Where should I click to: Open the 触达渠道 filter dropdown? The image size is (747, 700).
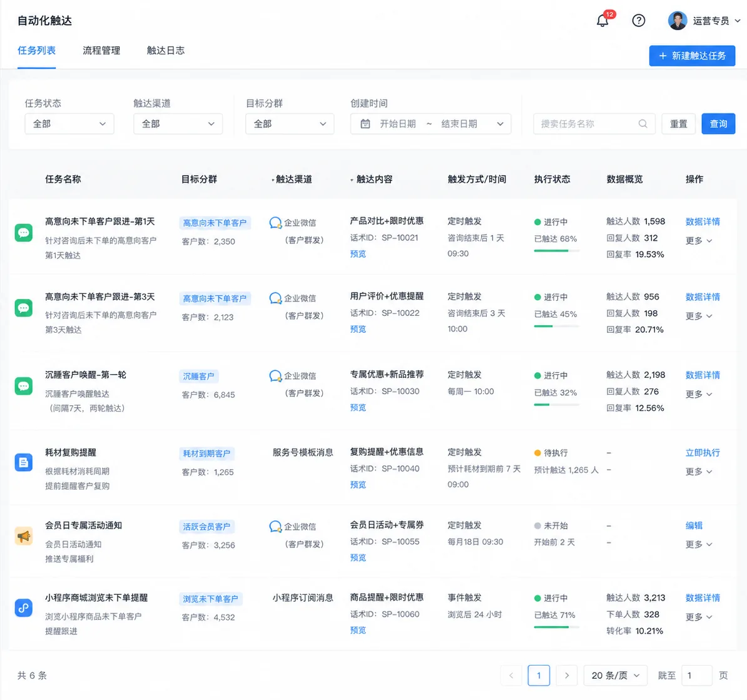click(178, 124)
